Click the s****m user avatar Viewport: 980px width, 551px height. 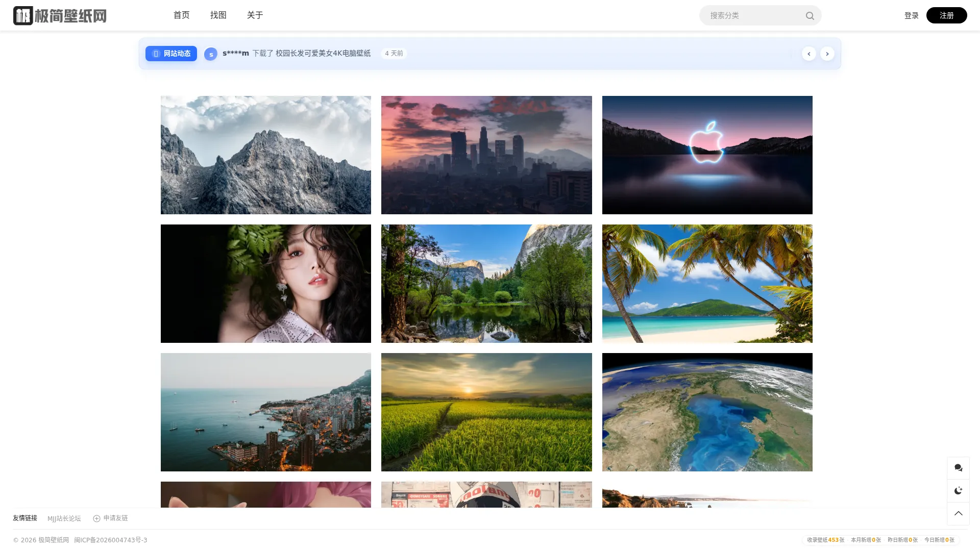tap(211, 54)
